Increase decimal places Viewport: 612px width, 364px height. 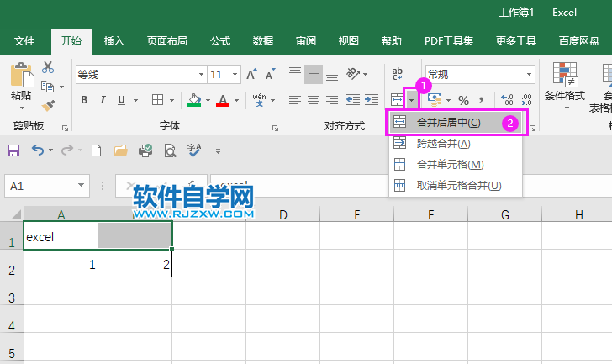pos(507,100)
